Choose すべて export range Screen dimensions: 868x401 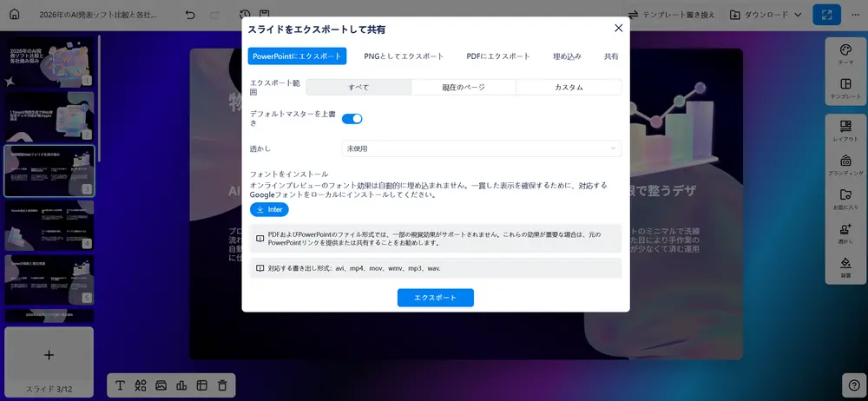tap(358, 88)
